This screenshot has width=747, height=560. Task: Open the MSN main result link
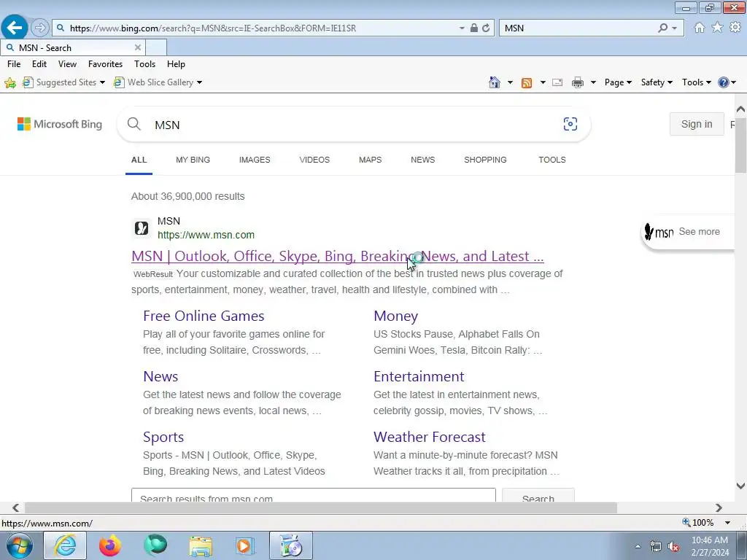[337, 256]
